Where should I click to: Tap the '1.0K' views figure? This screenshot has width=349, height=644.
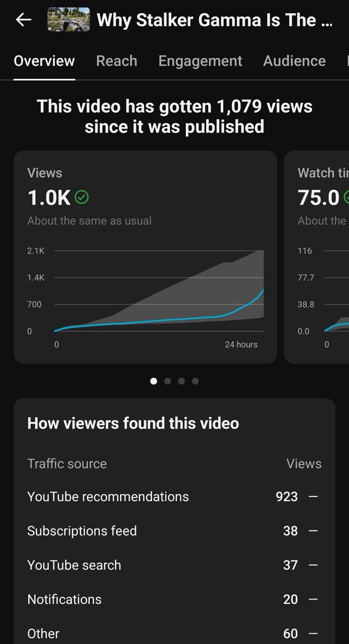pos(49,198)
